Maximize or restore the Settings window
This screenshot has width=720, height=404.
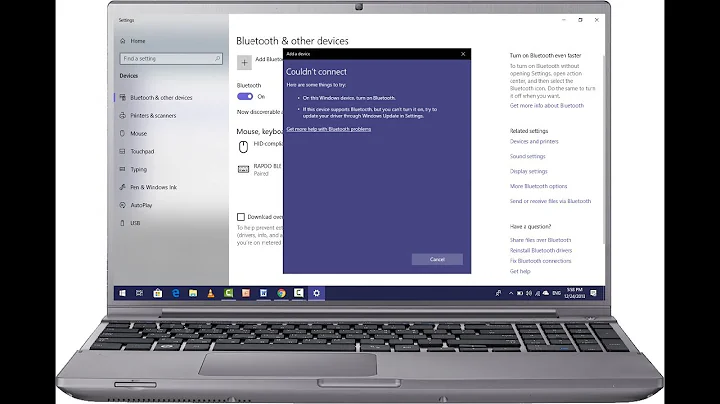tap(580, 20)
